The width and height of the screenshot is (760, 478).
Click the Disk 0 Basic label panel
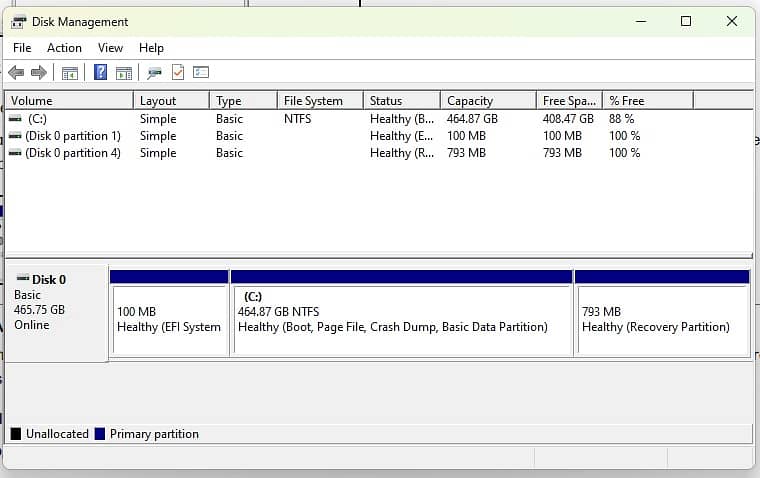(x=56, y=310)
